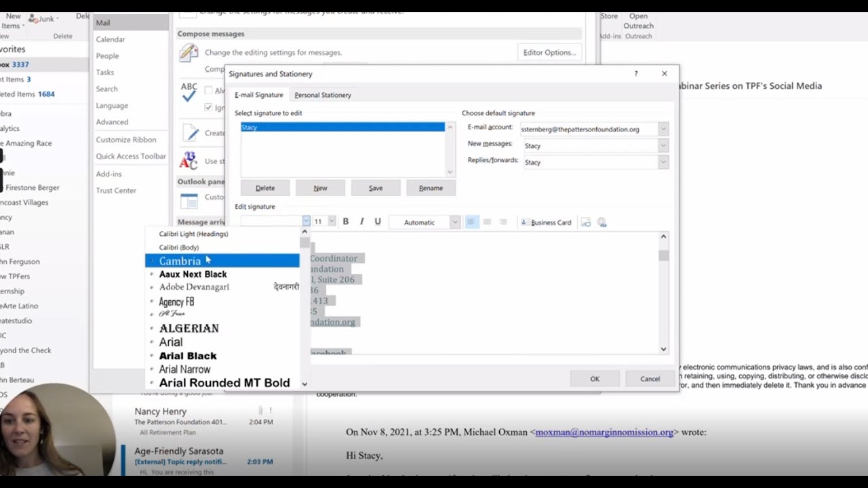Choose Cambria font from list

point(222,261)
